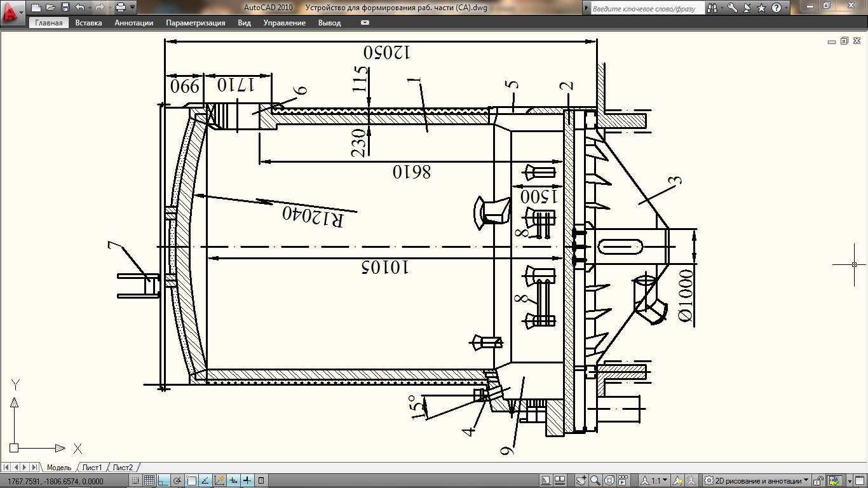Save the drawing with the floppy icon
This screenshot has height=488, width=868.
[x=65, y=8]
